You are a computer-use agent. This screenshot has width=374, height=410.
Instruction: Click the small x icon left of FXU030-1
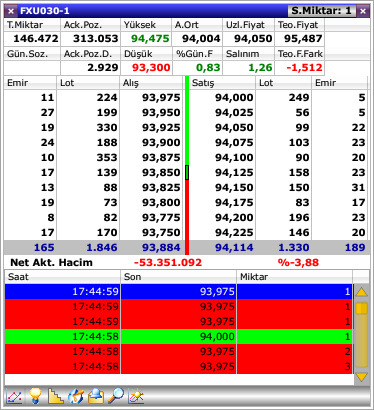pyautogui.click(x=11, y=11)
